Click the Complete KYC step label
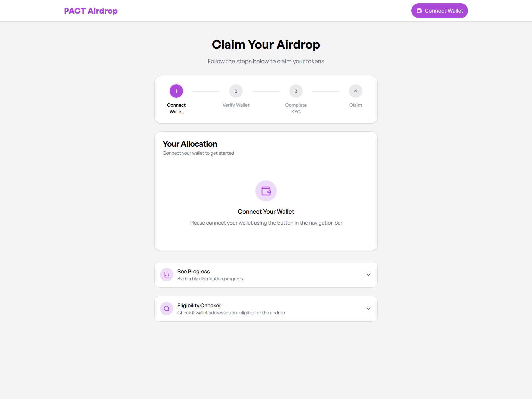 296,108
